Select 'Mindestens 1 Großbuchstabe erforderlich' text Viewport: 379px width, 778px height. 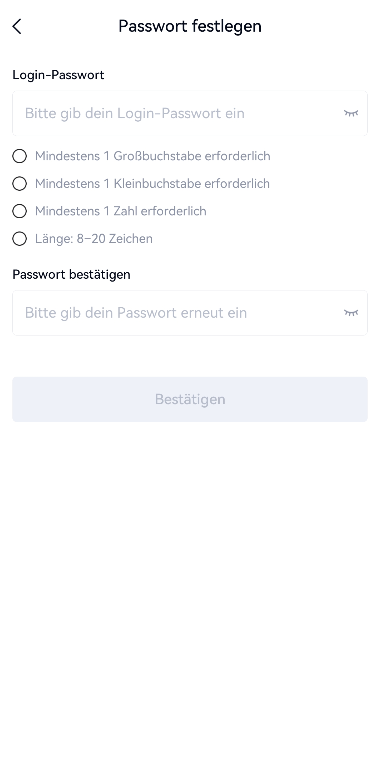pyautogui.click(x=152, y=156)
